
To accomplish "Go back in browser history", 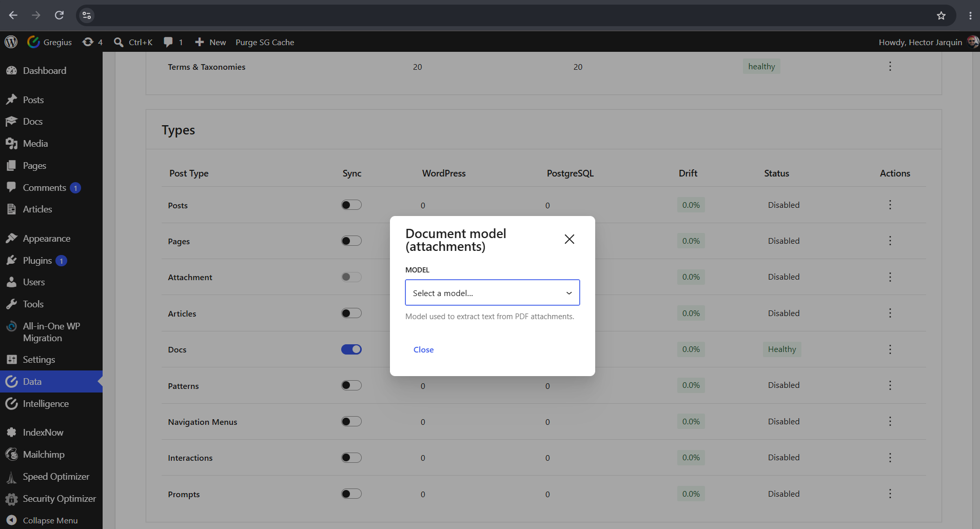I will click(13, 15).
